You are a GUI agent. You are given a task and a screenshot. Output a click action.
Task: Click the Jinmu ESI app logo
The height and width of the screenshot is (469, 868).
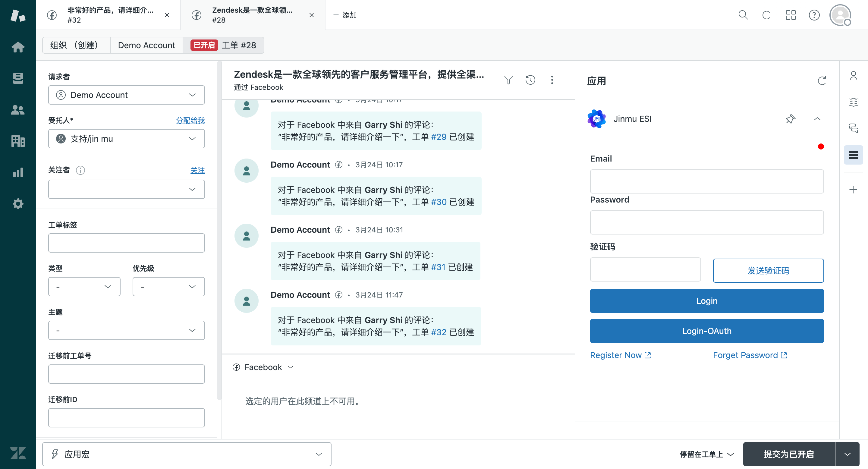click(596, 119)
